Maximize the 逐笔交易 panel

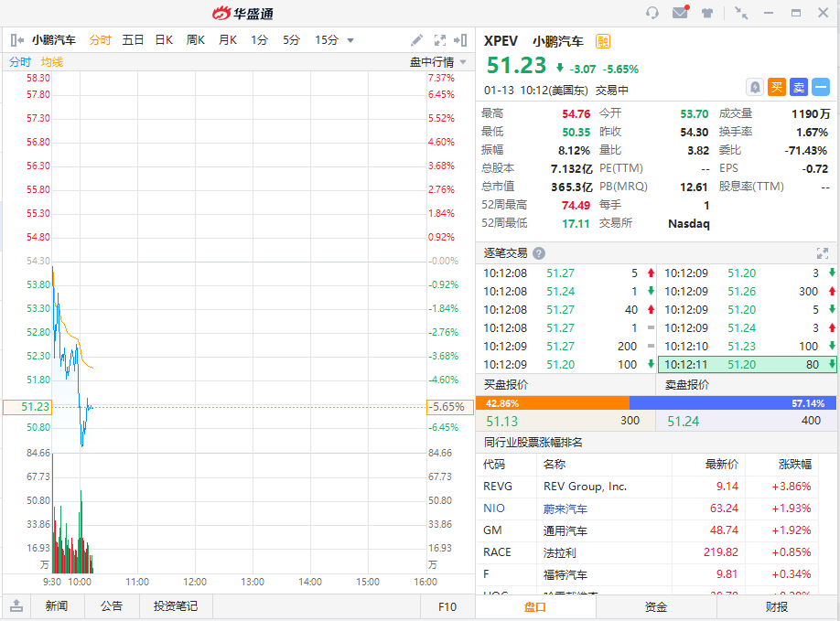point(822,253)
